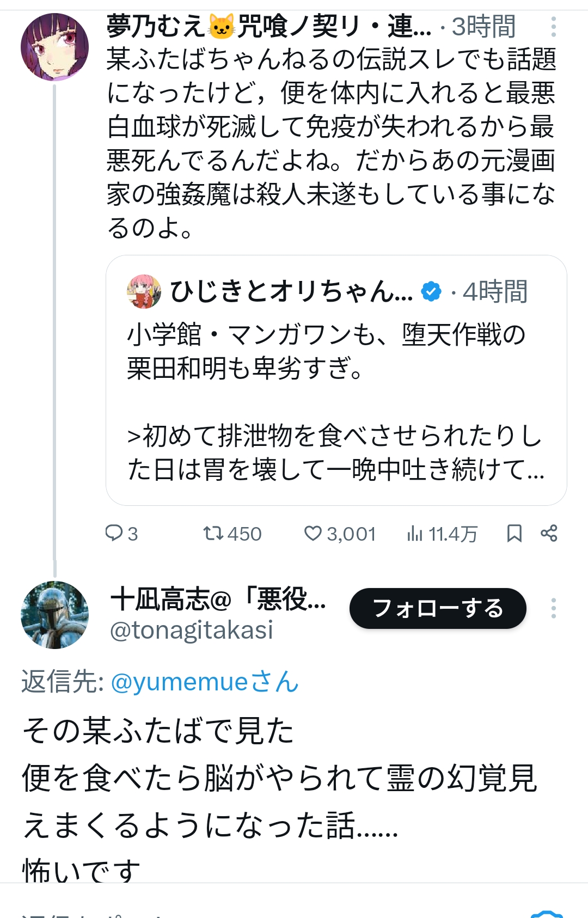588x918 pixels.
Task: Open 夢乃むえ purple-haired avatar
Action: click(x=54, y=47)
